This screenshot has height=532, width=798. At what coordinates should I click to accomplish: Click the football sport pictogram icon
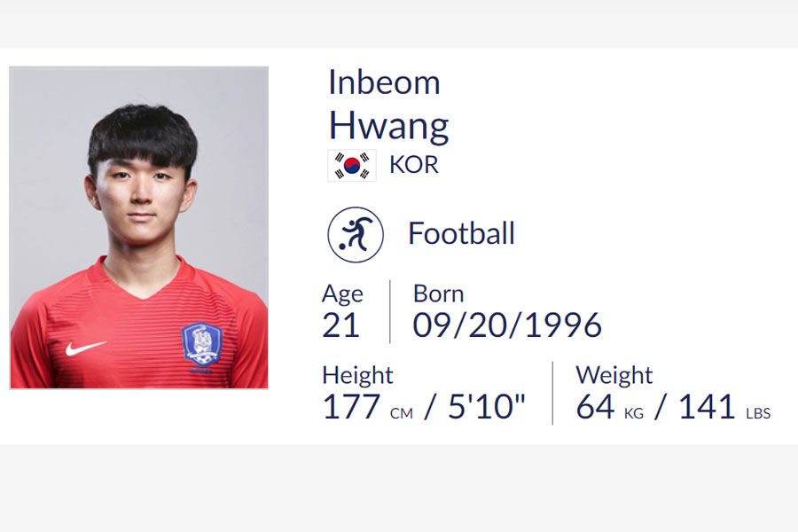356,235
